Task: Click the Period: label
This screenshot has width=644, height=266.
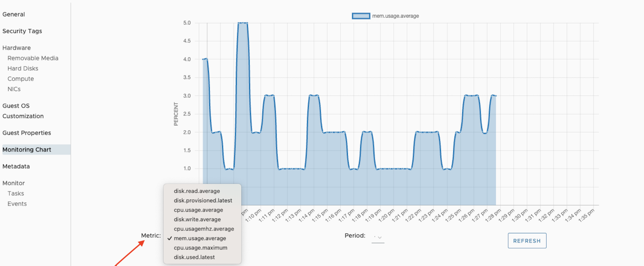Action: click(355, 235)
